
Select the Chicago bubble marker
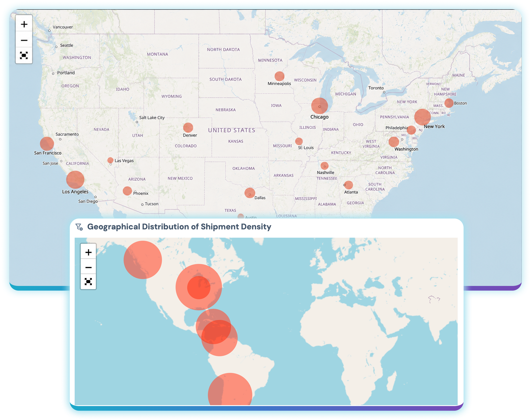(x=320, y=106)
